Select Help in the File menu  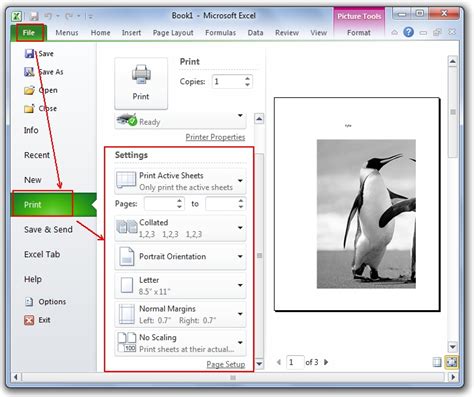(x=33, y=279)
